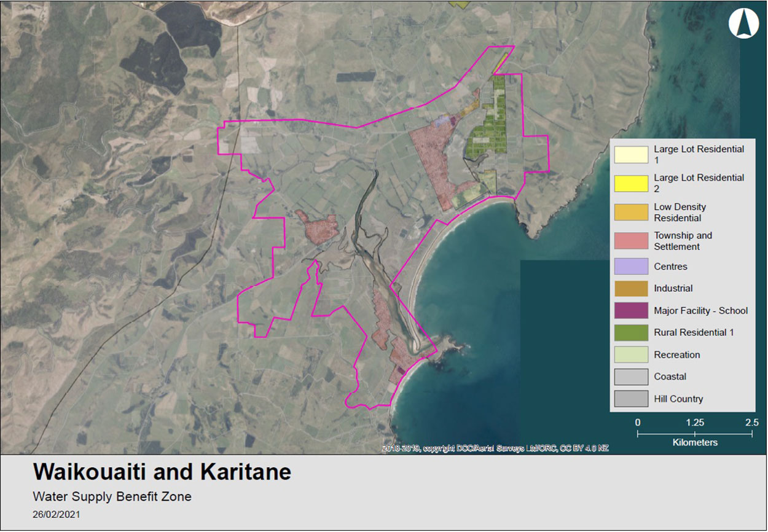Click the Major Facility - School swatch

(x=631, y=310)
